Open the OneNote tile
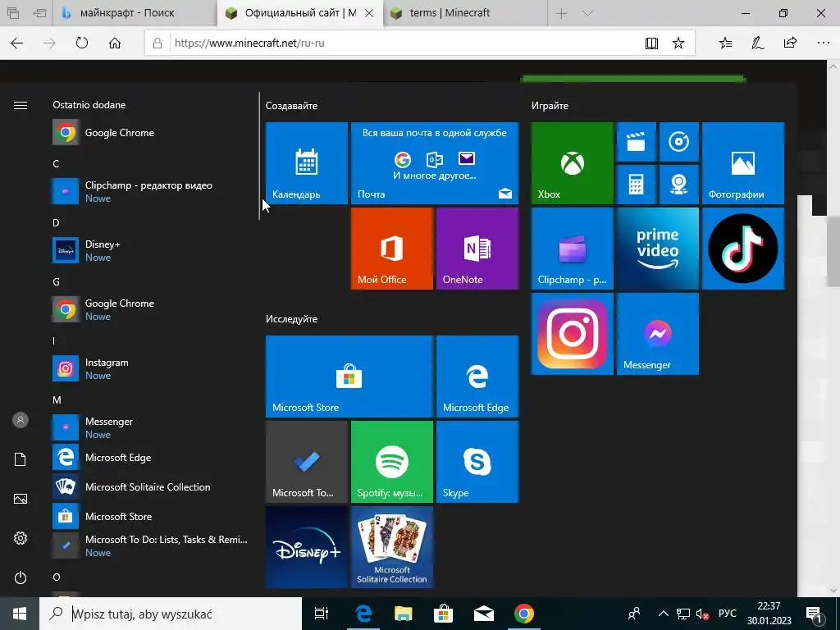This screenshot has width=840, height=630. 477,249
